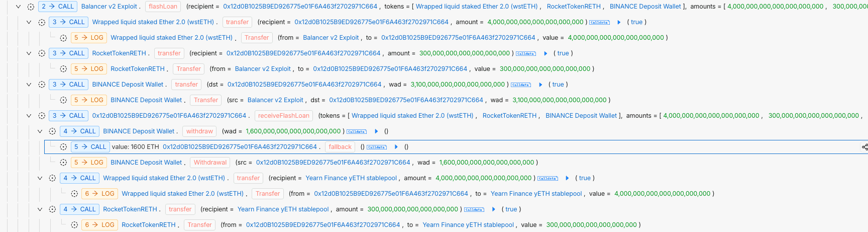
Task: Show calldata for the withdraw call
Action: point(357,132)
